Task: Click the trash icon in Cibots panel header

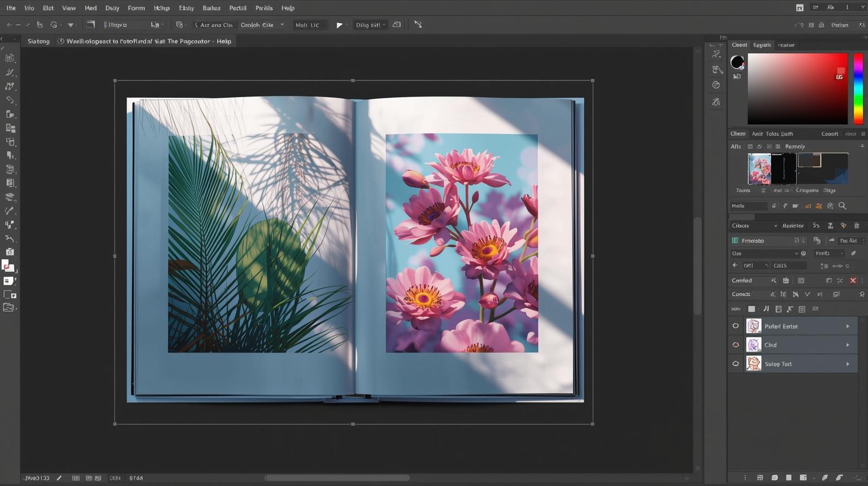Action: click(857, 226)
